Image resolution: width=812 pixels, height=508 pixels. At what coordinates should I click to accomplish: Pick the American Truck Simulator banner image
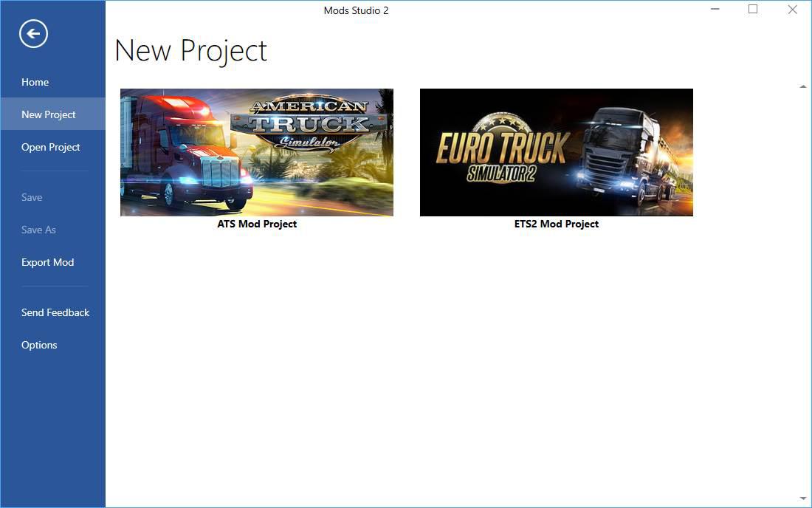tap(256, 152)
